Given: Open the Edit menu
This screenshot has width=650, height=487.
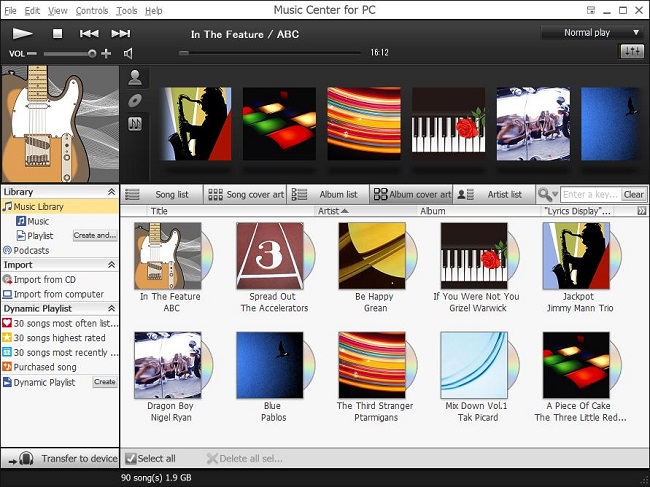Looking at the screenshot, I should point(32,11).
